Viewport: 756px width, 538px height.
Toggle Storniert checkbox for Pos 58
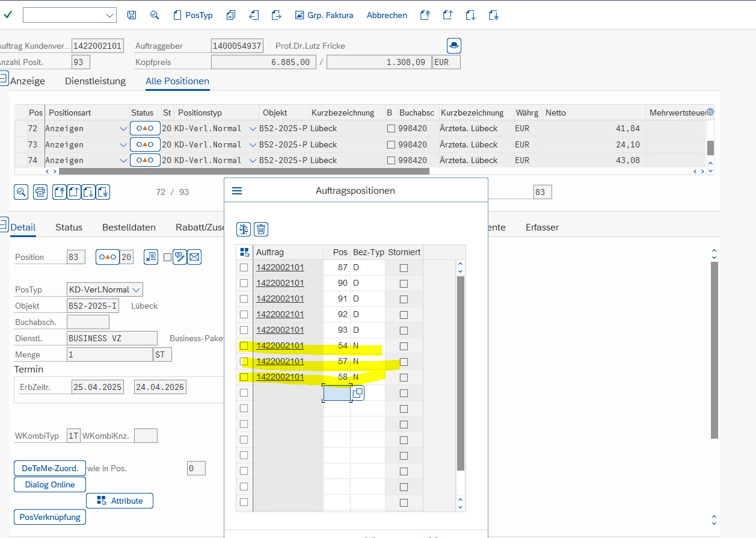pyautogui.click(x=404, y=377)
